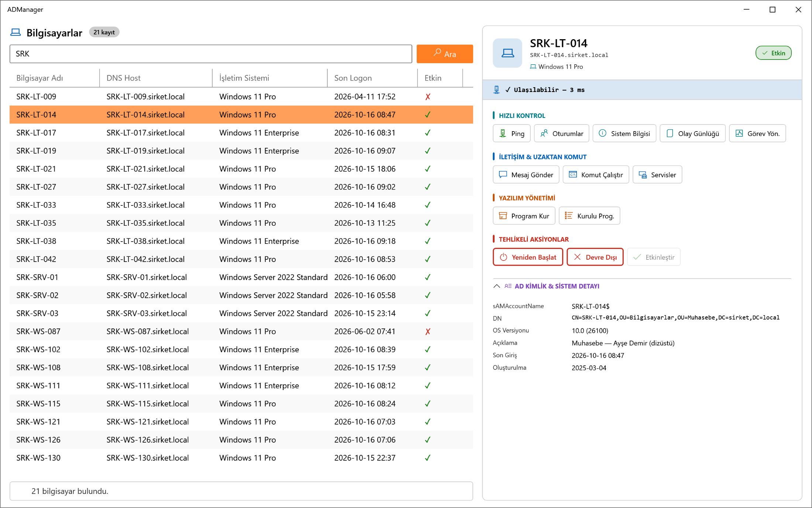This screenshot has height=508, width=812.
Task: Select the SRK-LT-009 row
Action: (241, 96)
